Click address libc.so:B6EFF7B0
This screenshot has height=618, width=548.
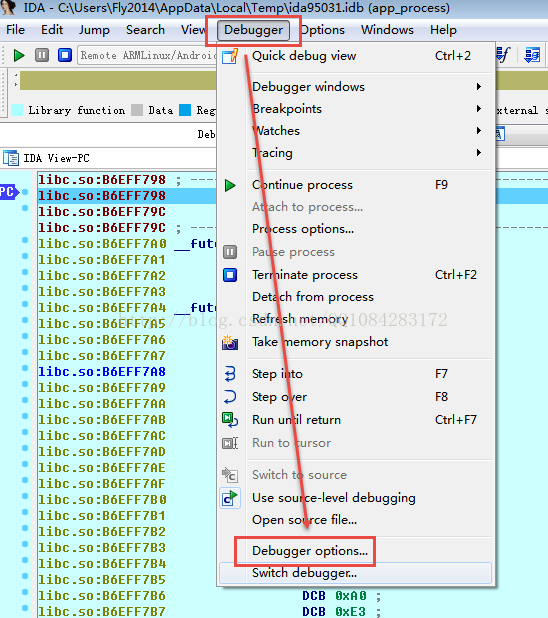[x=102, y=500]
